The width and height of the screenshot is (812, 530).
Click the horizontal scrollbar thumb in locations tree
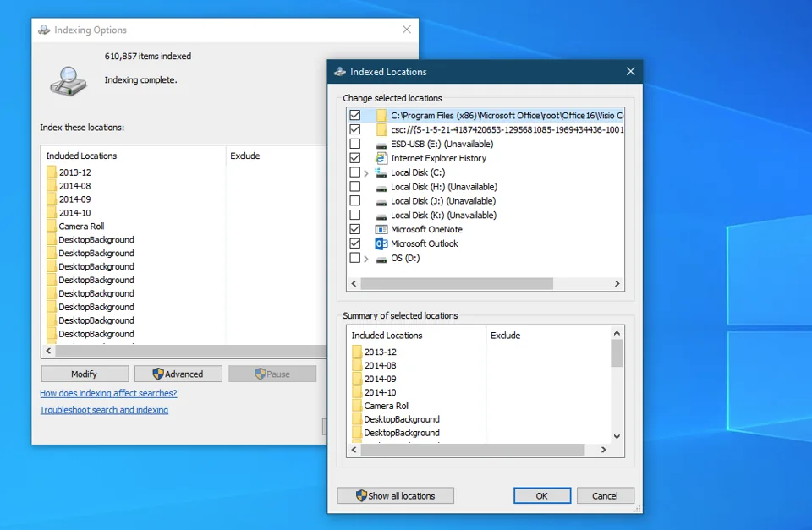[x=457, y=284]
